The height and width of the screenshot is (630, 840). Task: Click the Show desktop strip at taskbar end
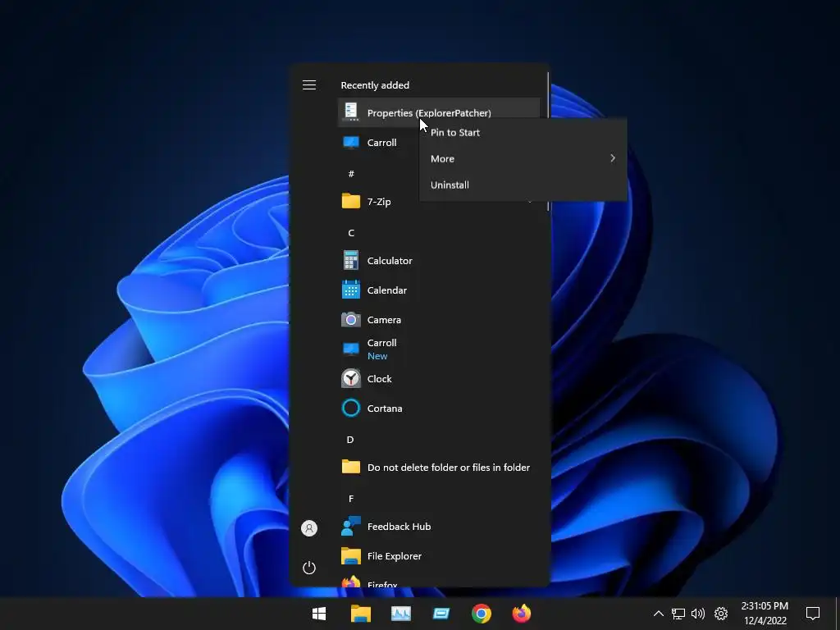pyautogui.click(x=838, y=614)
